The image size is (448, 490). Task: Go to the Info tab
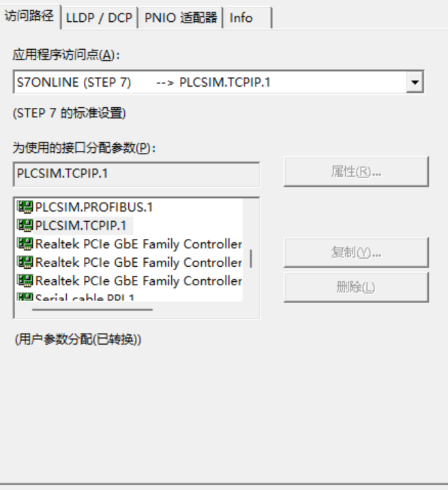point(241,18)
